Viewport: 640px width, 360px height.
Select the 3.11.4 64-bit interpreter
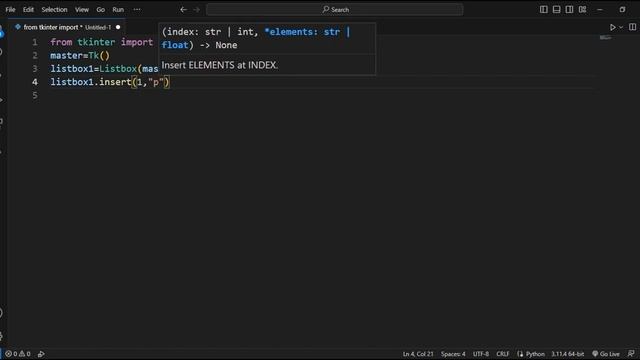coord(567,354)
